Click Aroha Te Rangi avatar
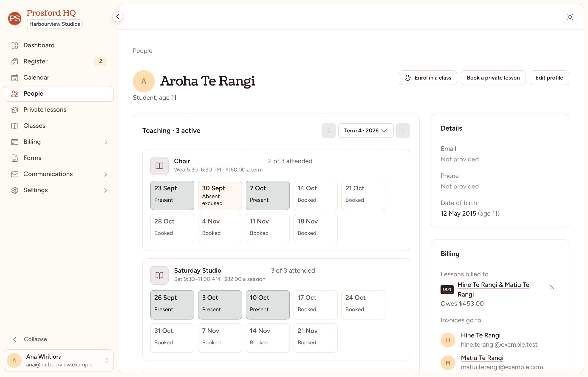588x377 pixels. click(x=144, y=81)
